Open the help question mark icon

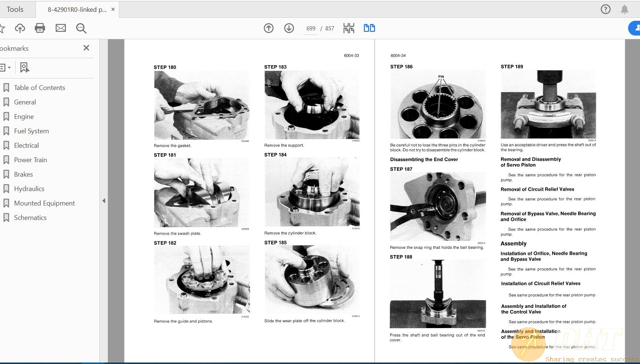(x=606, y=9)
